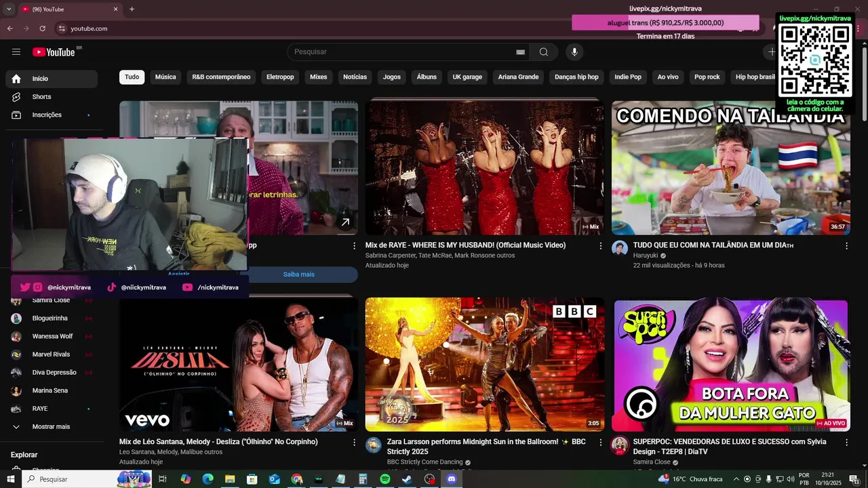Open Steam from the taskbar

coord(407,479)
